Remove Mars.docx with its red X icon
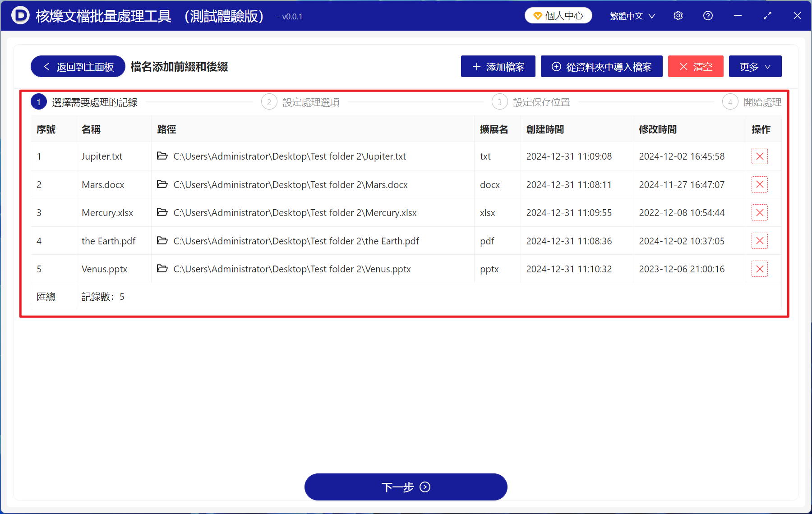Viewport: 812px width, 514px height. (x=760, y=184)
